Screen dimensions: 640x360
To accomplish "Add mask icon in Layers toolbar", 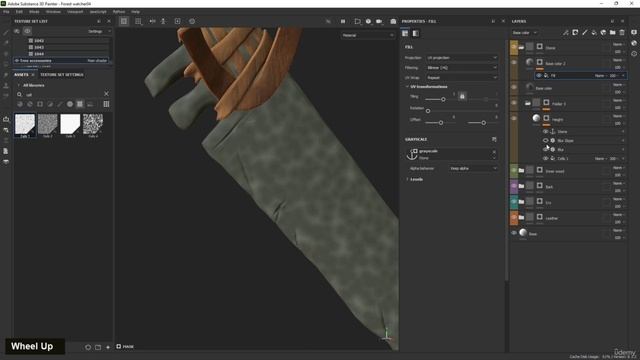I will (x=575, y=32).
